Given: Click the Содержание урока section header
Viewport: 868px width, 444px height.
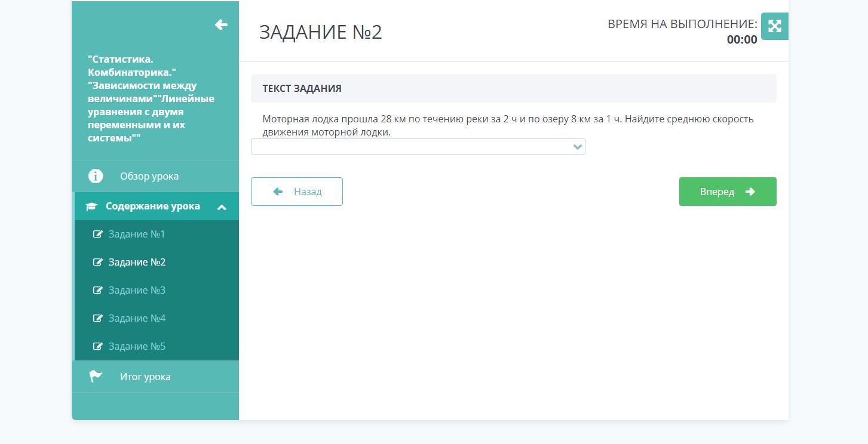Looking at the screenshot, I should click(x=153, y=206).
